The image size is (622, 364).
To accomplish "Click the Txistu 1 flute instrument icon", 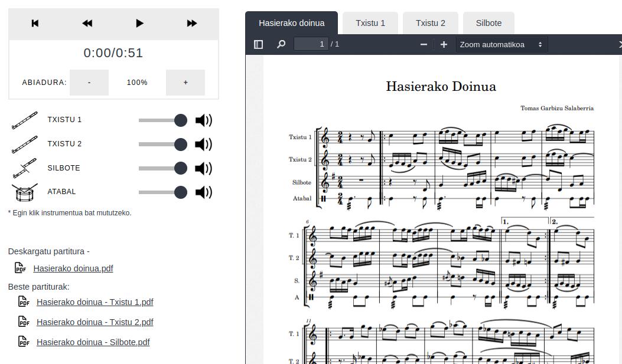I will [25, 120].
